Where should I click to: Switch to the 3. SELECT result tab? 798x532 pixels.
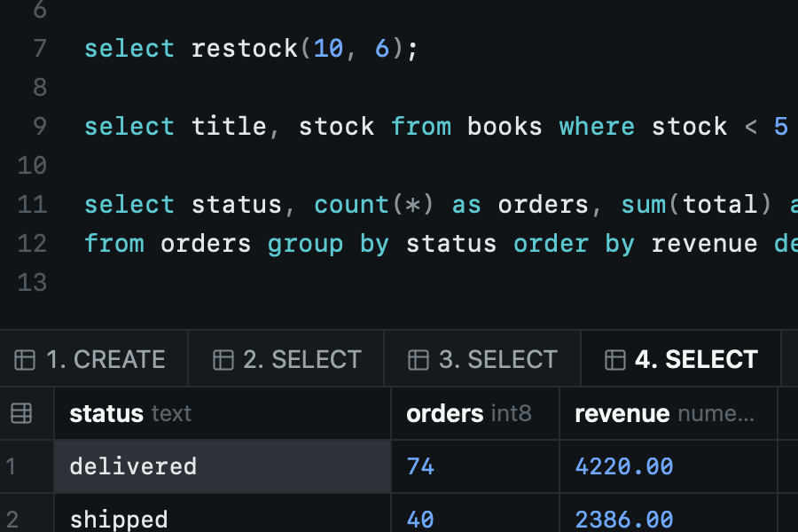pyautogui.click(x=482, y=359)
